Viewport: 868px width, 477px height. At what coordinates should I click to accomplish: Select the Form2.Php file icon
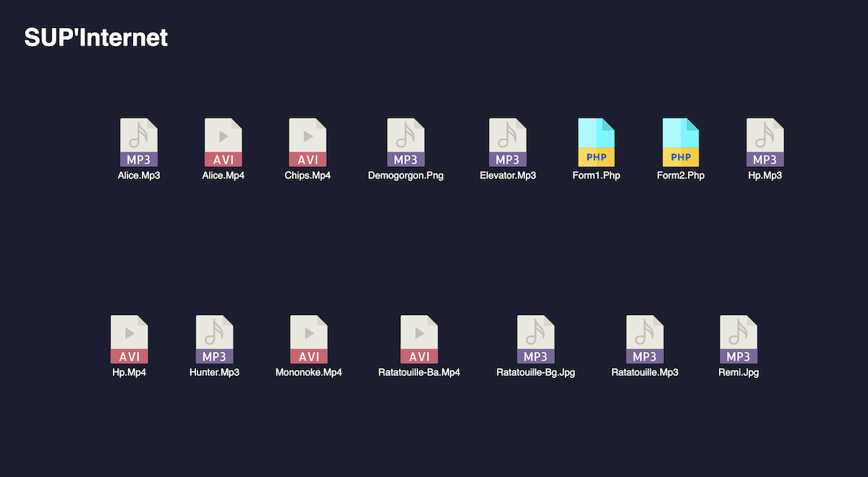pyautogui.click(x=681, y=142)
